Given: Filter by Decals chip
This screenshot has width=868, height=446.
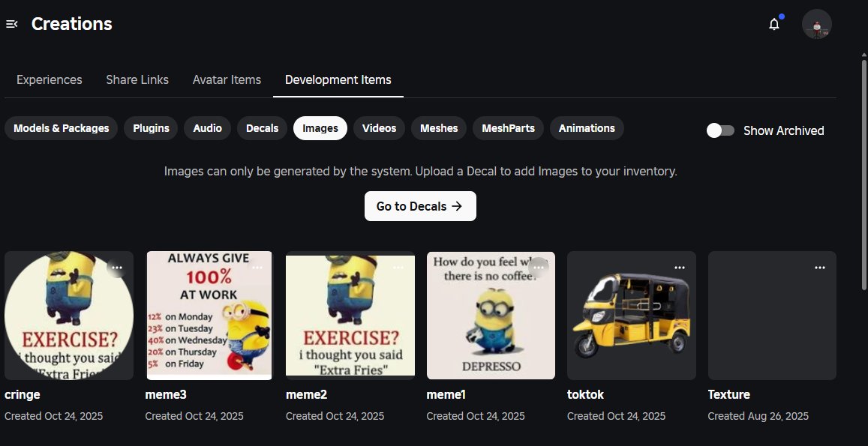Looking at the screenshot, I should pos(262,128).
